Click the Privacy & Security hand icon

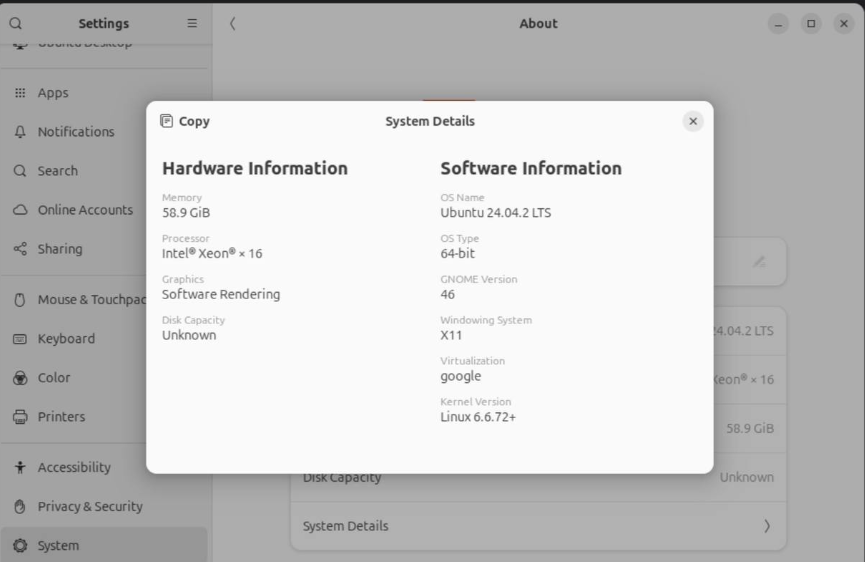tap(20, 507)
